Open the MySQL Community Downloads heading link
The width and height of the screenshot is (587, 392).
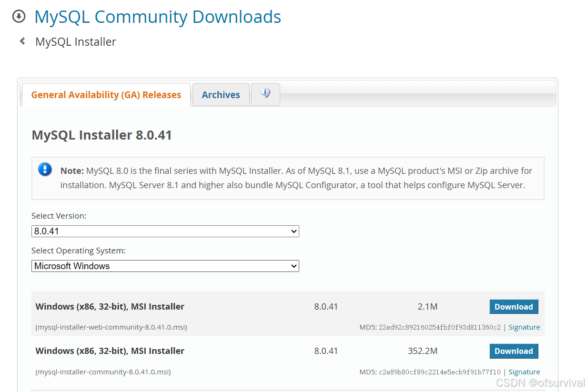(158, 17)
